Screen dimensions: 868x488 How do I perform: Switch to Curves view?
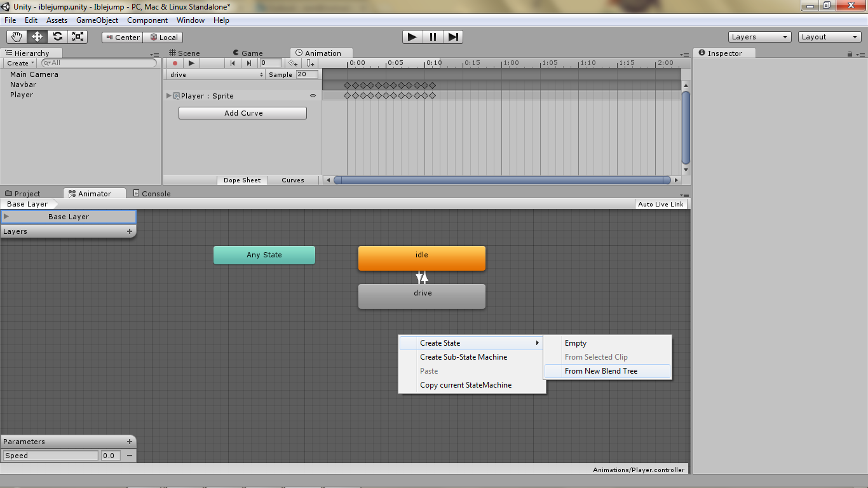pos(293,180)
